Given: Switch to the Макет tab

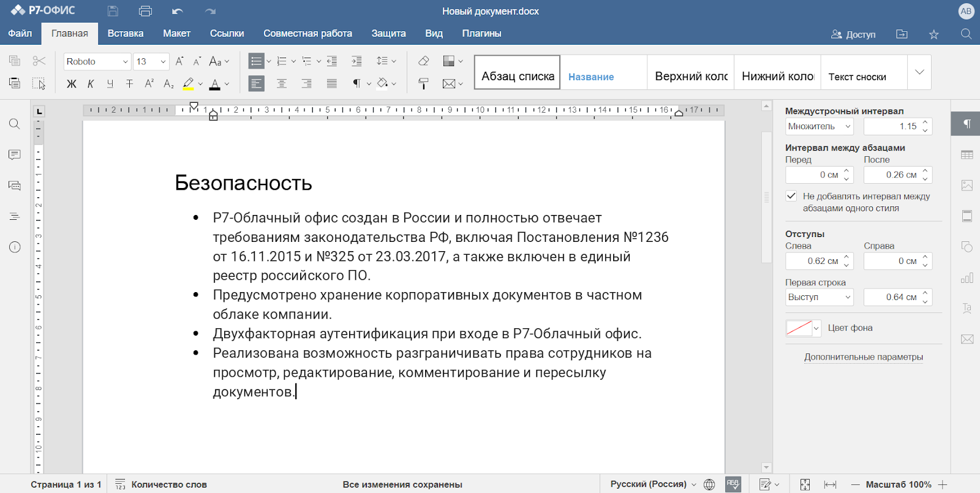Looking at the screenshot, I should [x=176, y=34].
